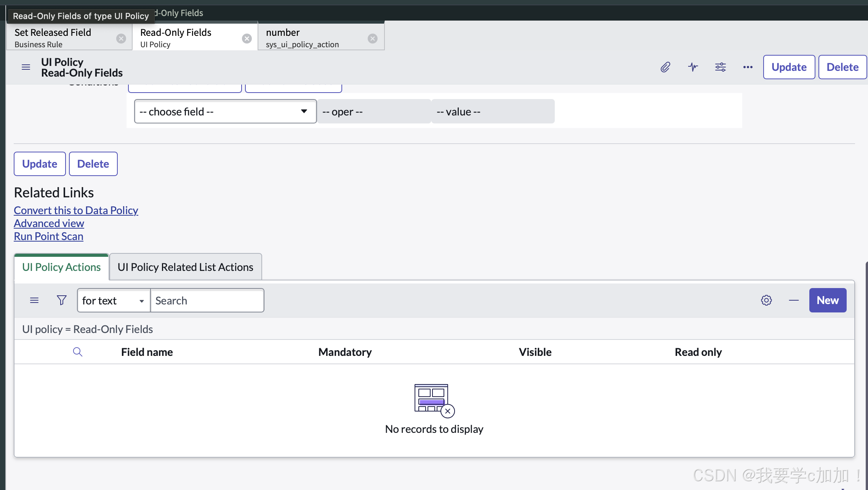This screenshot has width=868, height=490.
Task: Open the Advanced view link
Action: 49,223
